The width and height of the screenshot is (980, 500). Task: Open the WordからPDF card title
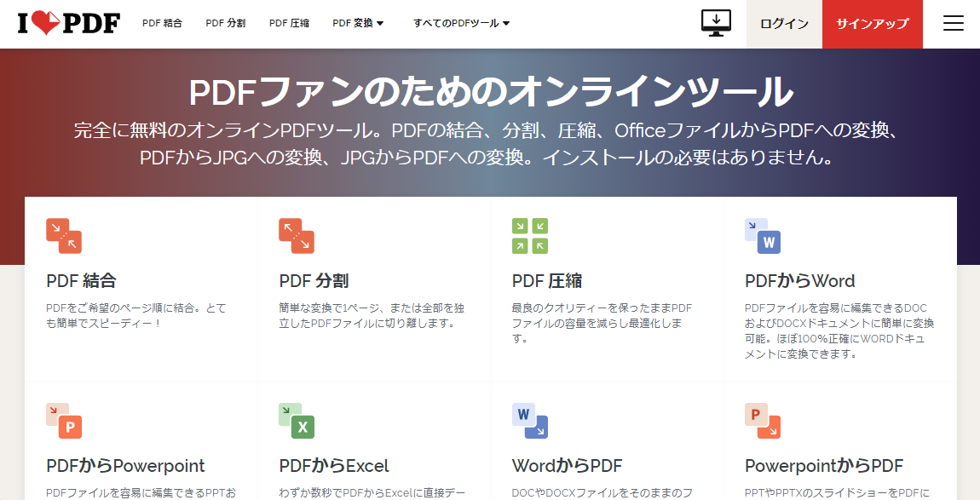click(x=567, y=466)
